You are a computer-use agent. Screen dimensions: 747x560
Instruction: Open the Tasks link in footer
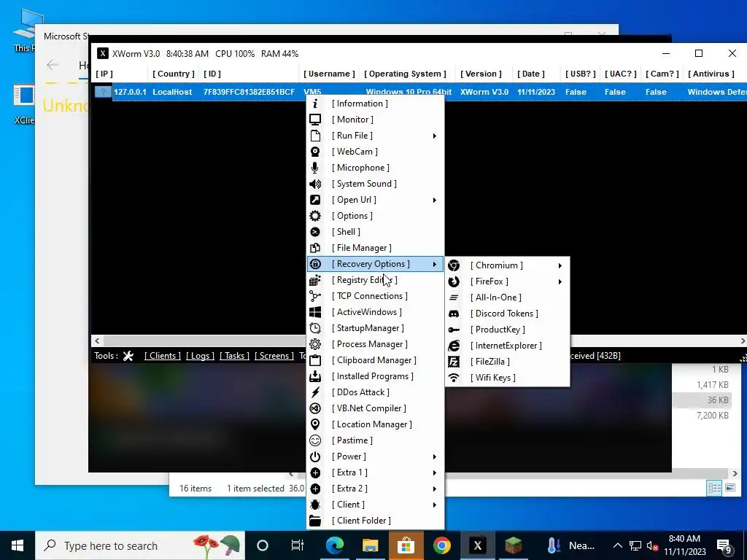[x=234, y=356]
